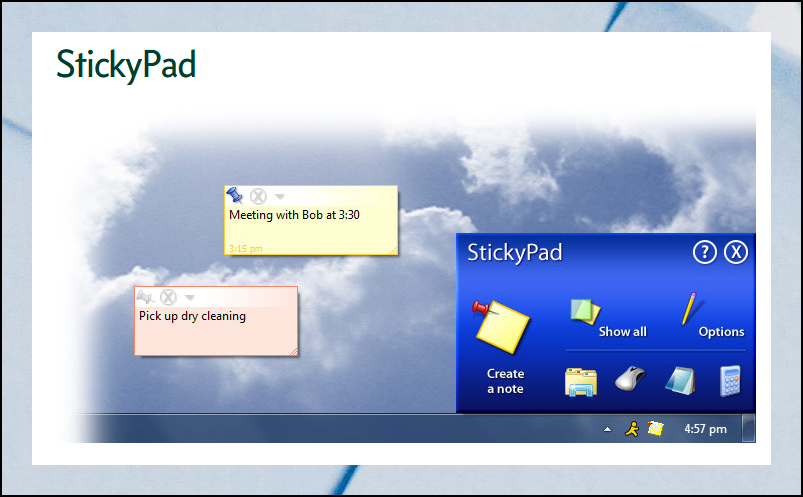Grab the resize grip of the pink note
The height and width of the screenshot is (497, 803).
tap(293, 351)
